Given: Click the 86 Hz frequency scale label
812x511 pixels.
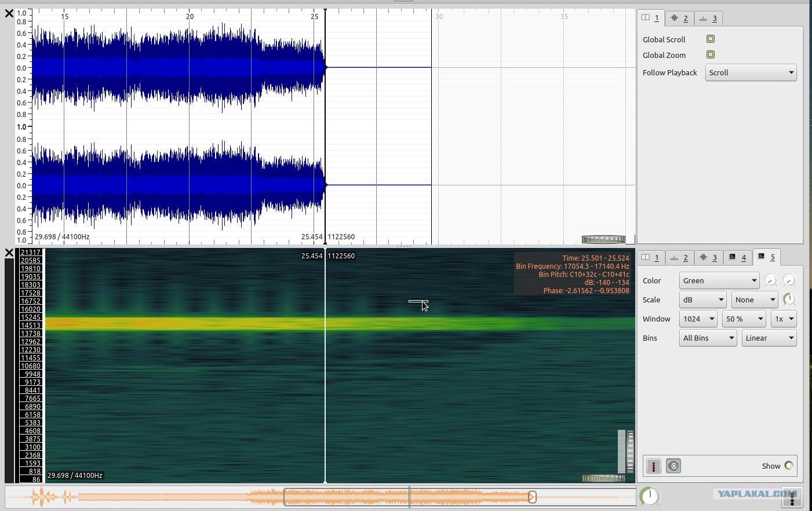Looking at the screenshot, I should [36, 480].
